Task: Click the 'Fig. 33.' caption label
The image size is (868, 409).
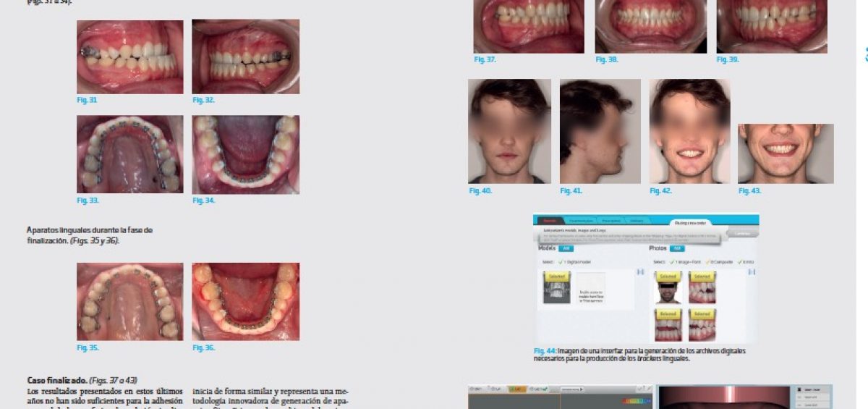Action: click(x=88, y=201)
